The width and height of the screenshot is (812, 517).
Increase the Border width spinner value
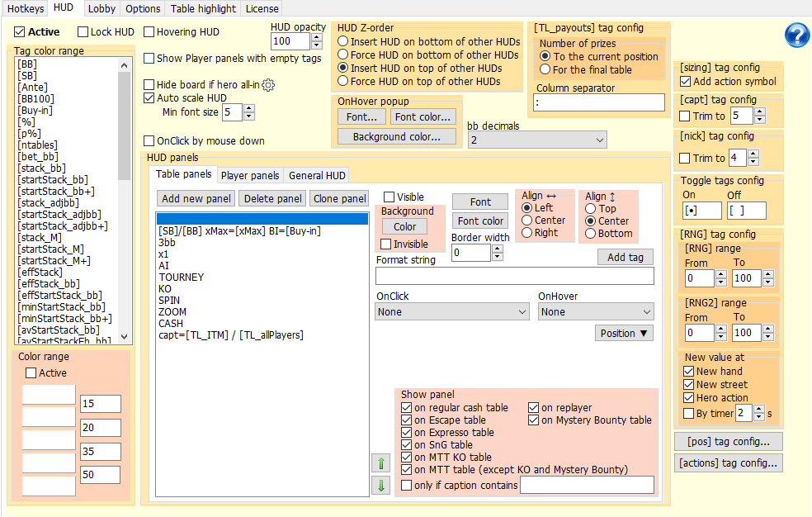click(497, 249)
